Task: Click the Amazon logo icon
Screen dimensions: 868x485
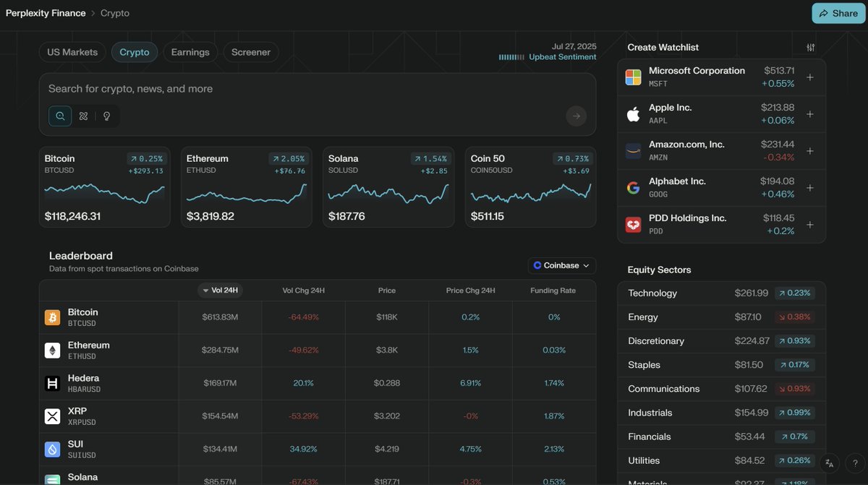Action: click(633, 151)
